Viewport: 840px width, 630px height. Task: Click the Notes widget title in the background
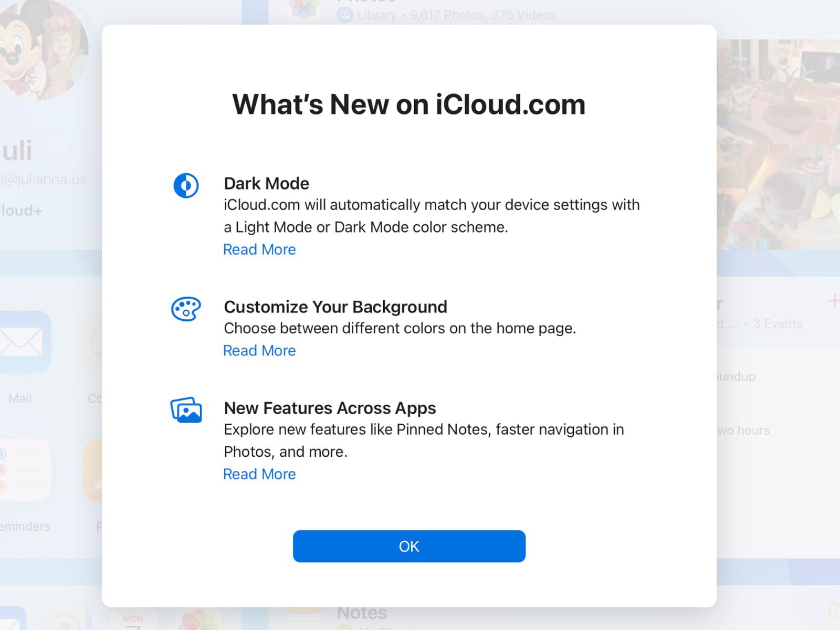[362, 613]
